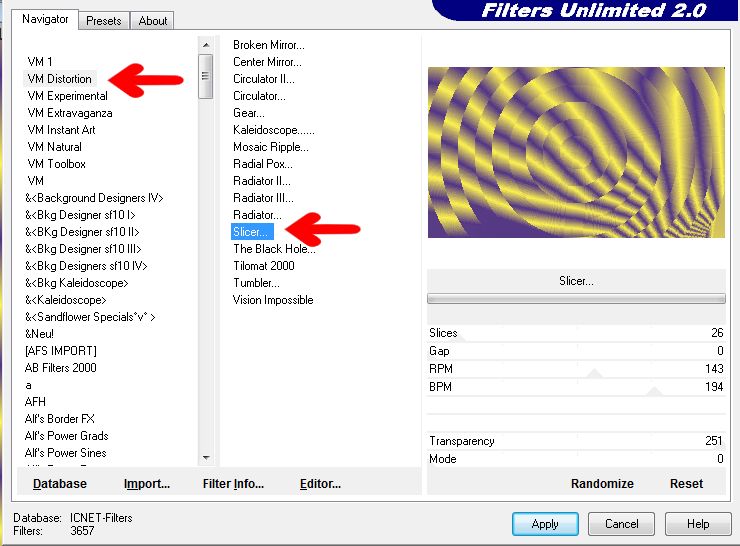
Task: Open the About tab
Action: pos(153,20)
